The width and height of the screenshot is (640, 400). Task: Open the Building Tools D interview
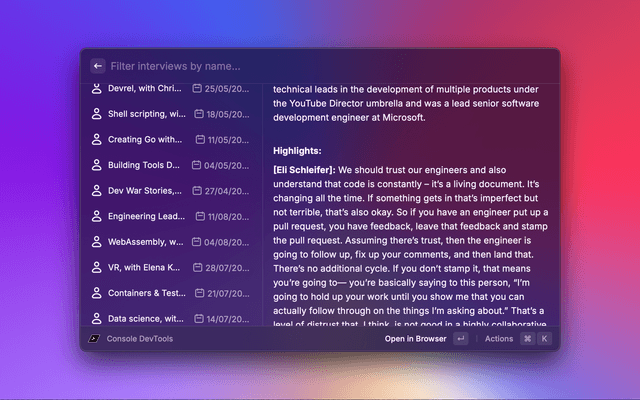pyautogui.click(x=144, y=165)
